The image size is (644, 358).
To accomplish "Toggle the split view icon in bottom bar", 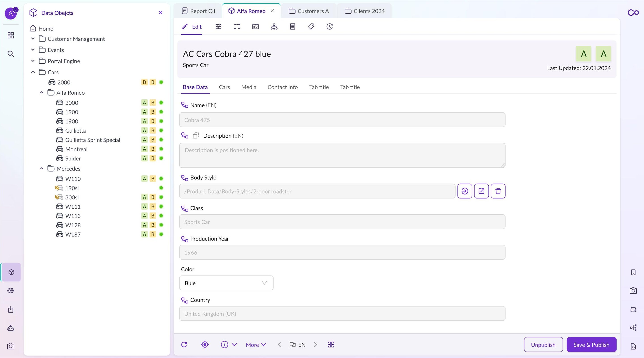I will click(331, 345).
